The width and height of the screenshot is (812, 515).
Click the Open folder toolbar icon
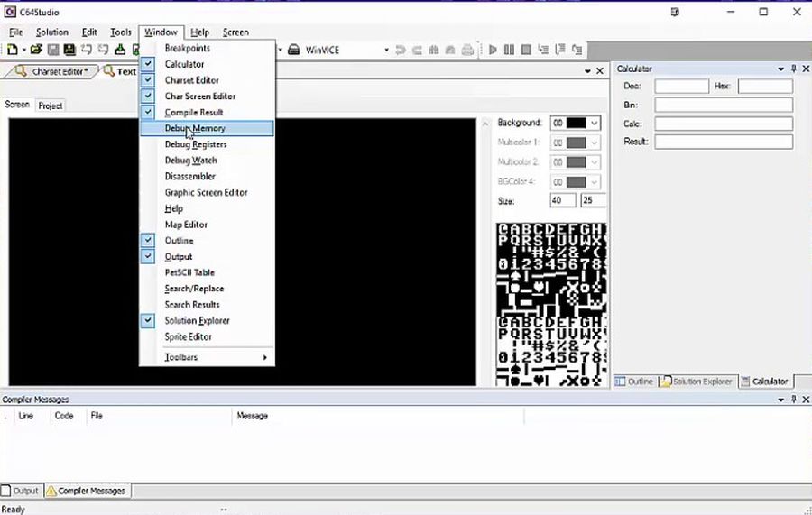36,50
